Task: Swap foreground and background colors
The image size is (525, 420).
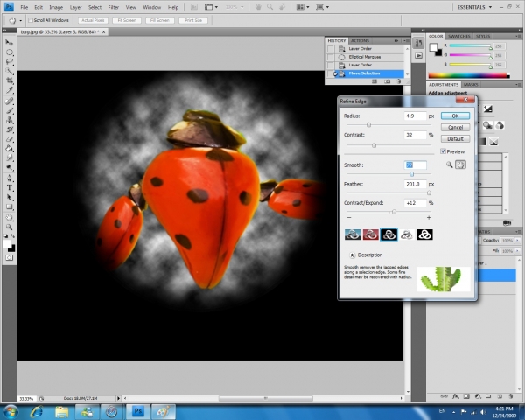Action: (13, 236)
